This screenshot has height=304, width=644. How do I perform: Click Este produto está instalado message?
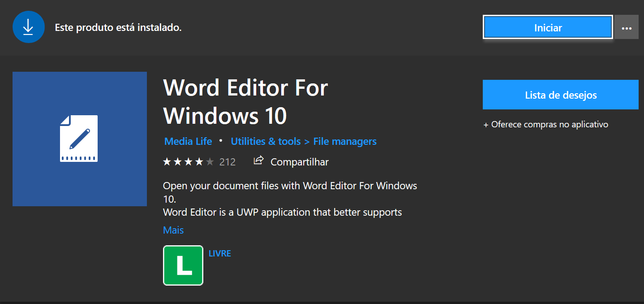118,27
